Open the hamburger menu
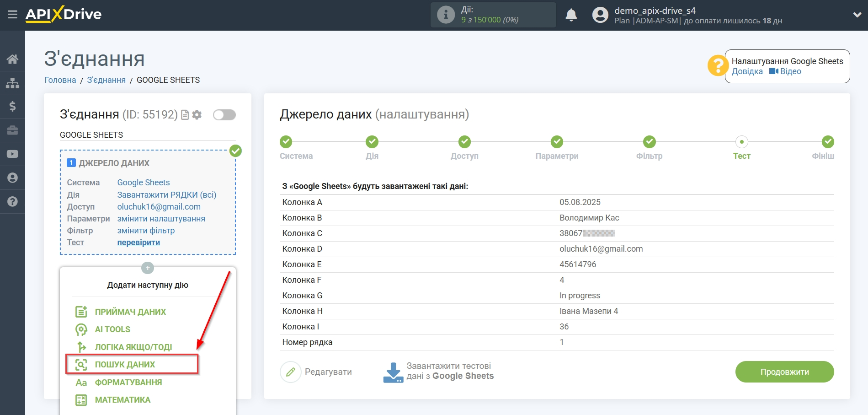The width and height of the screenshot is (868, 415). tap(12, 15)
